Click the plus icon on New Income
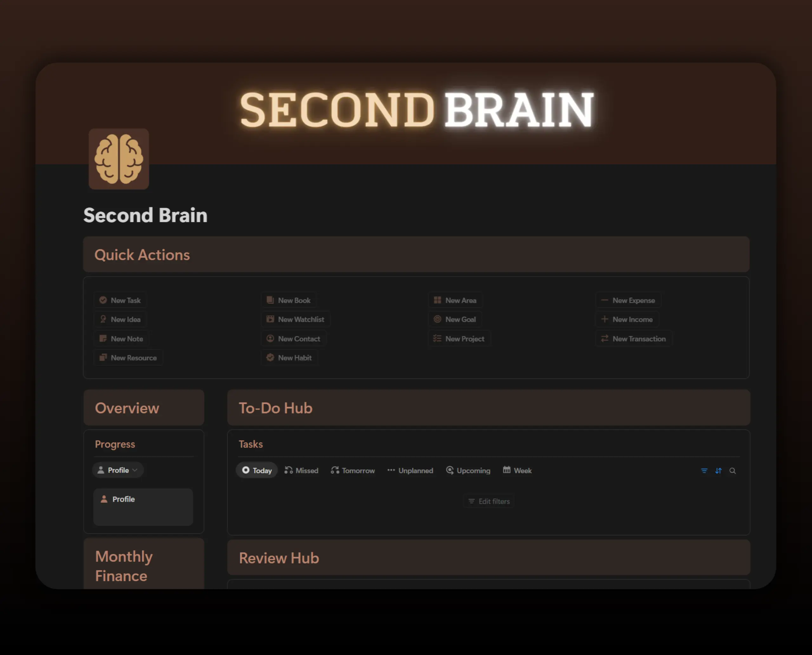 [x=604, y=319]
